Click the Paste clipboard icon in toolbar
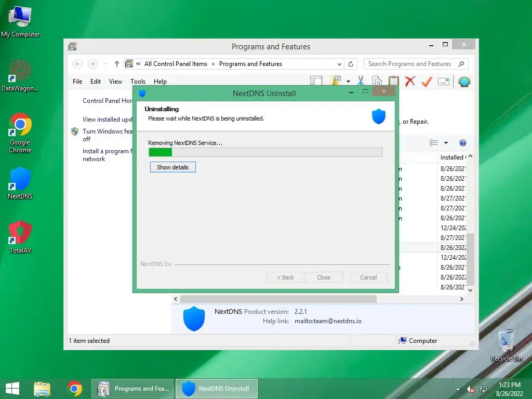532x399 pixels. coord(394,81)
